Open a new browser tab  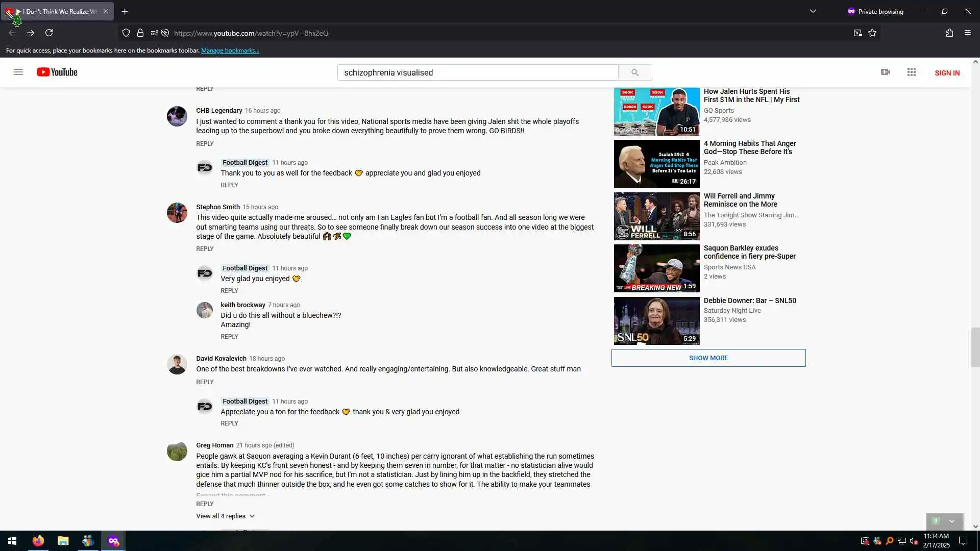(x=125, y=11)
